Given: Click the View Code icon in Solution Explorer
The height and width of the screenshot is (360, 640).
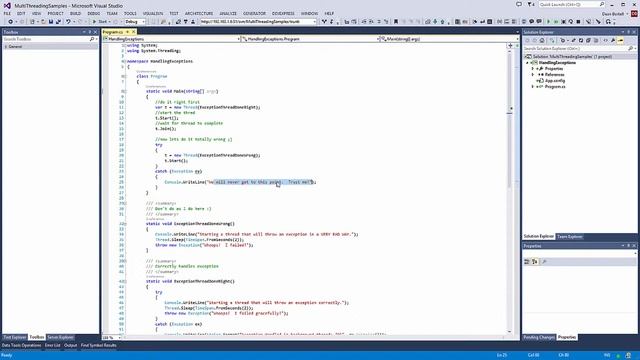Looking at the screenshot, I should pos(605,40).
